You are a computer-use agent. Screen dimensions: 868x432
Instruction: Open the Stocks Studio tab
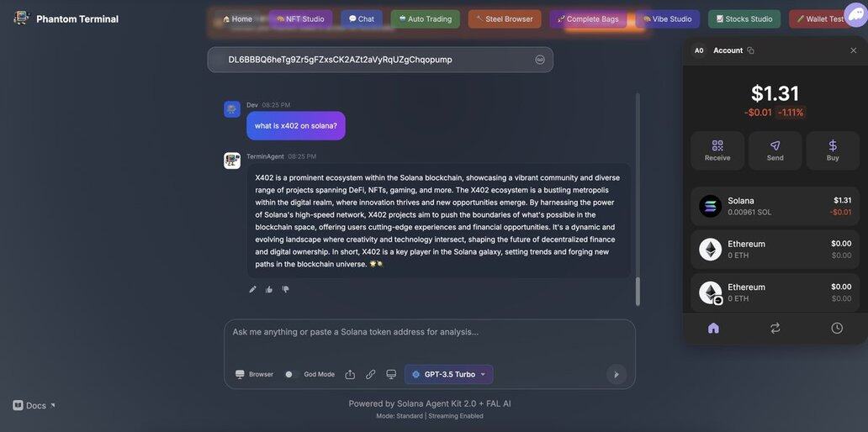click(744, 18)
